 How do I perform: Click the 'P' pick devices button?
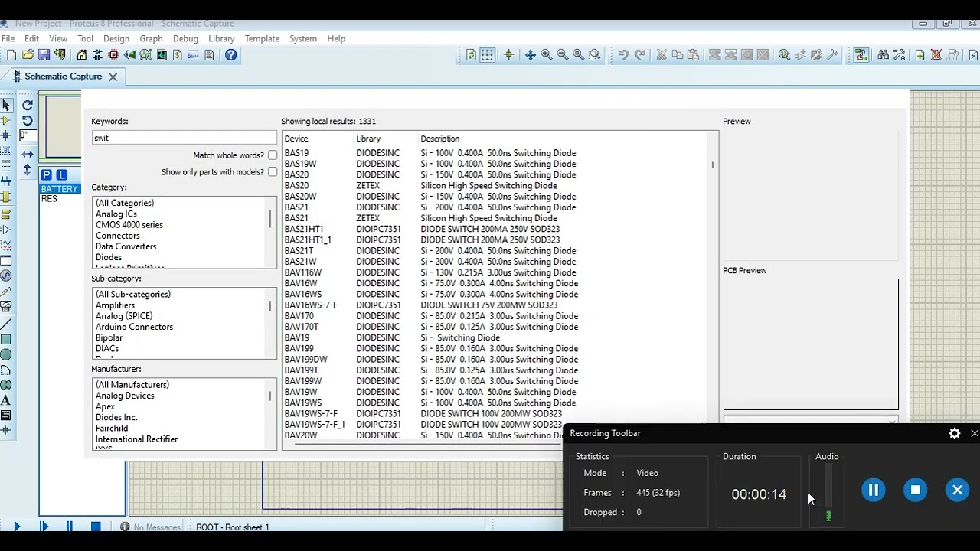(x=47, y=174)
